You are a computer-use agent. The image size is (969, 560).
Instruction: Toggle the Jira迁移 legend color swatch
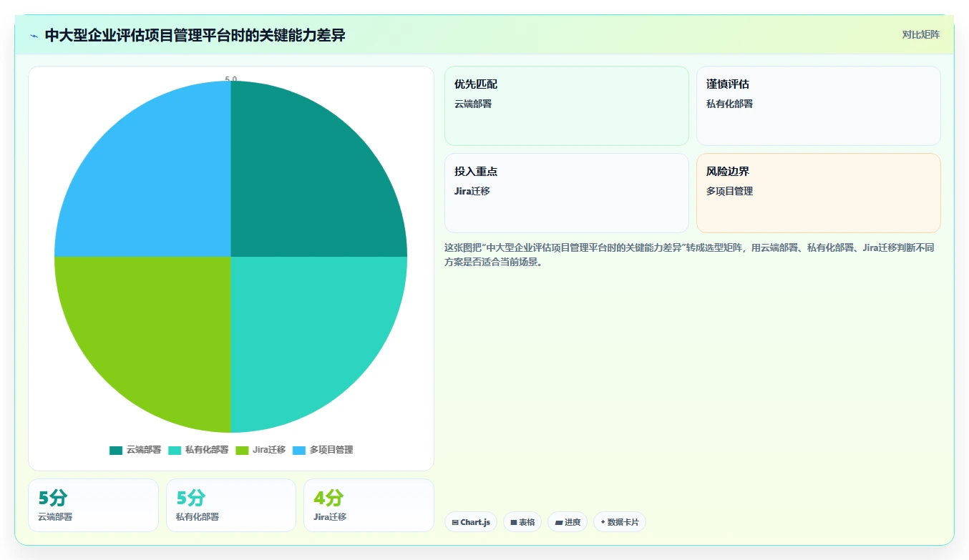point(242,450)
